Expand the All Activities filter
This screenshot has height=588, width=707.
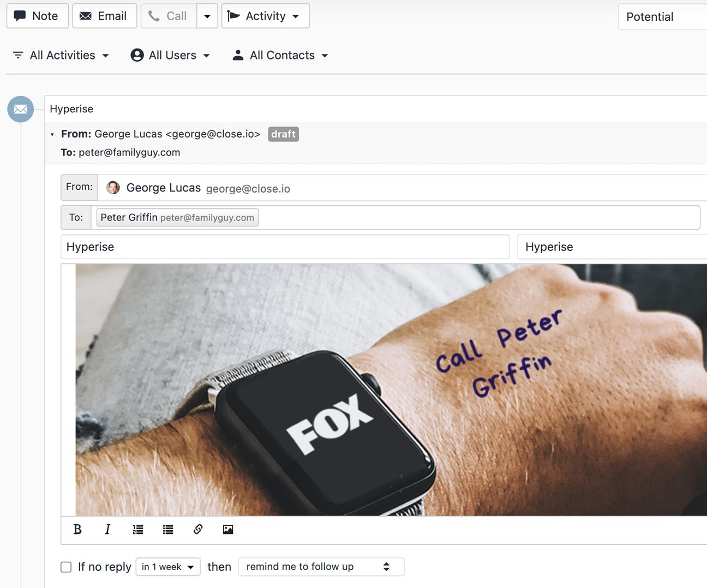click(x=61, y=55)
